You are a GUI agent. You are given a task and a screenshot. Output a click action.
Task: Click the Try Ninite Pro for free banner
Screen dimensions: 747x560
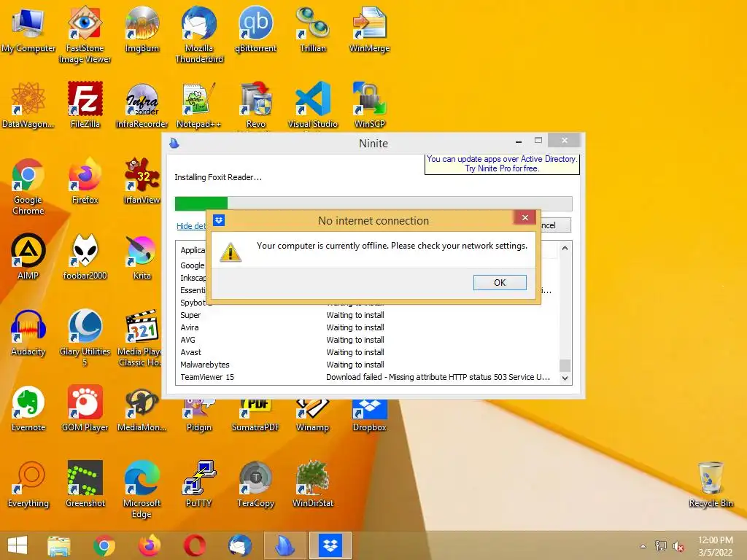coord(502,164)
